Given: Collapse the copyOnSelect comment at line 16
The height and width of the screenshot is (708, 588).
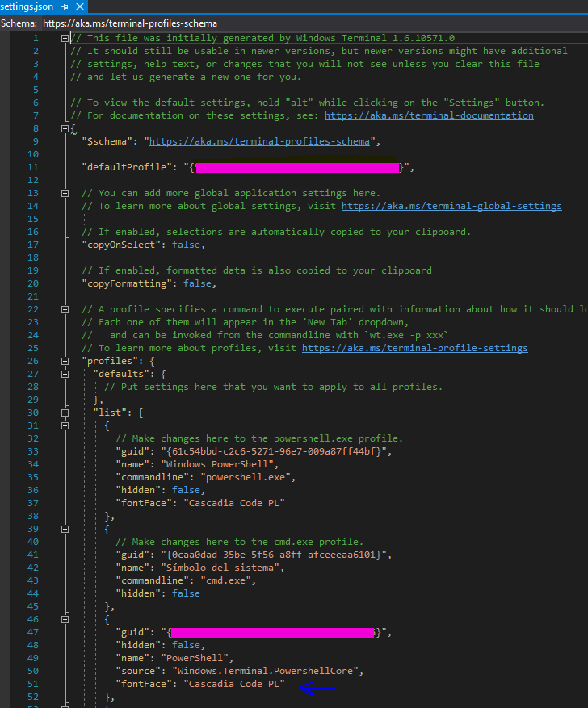Looking at the screenshot, I should pyautogui.click(x=65, y=233).
